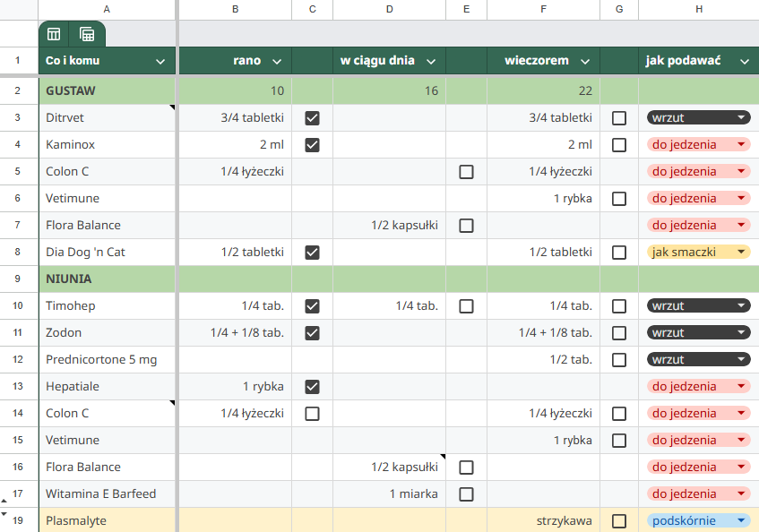
Task: Open the "wrzut" dropdown chip for Ditrvet
Action: point(698,117)
